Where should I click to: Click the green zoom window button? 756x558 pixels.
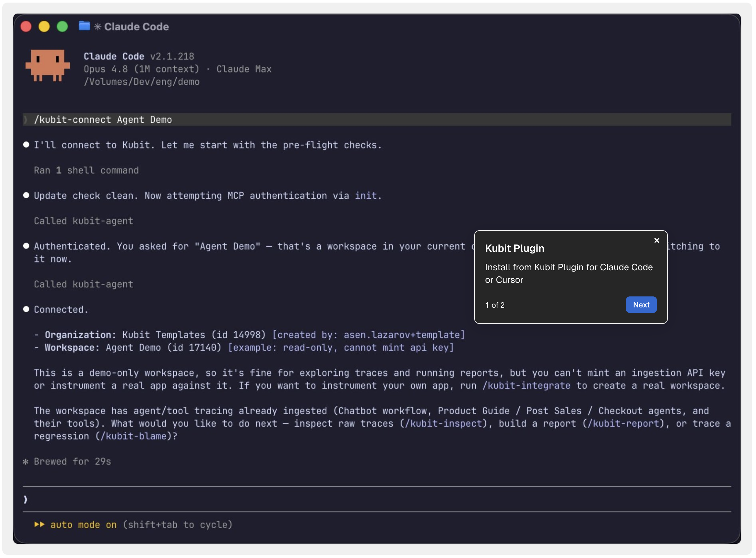63,26
